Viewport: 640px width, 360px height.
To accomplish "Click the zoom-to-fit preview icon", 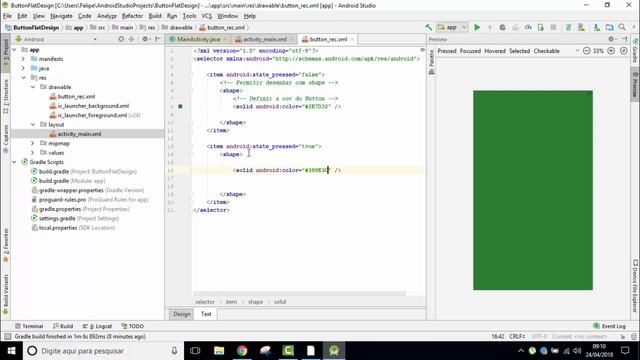I will [623, 51].
